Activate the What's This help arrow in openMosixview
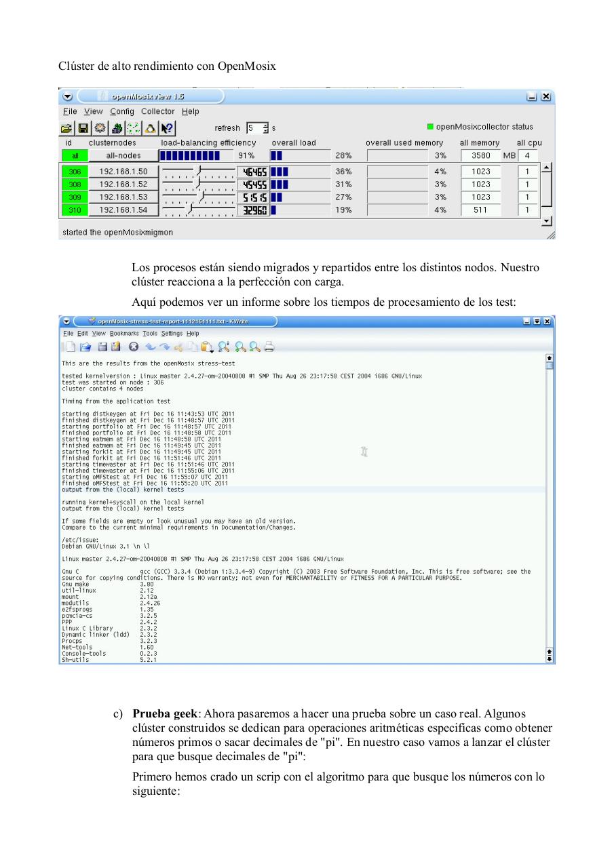This screenshot has height=868, width=614. coord(166,128)
